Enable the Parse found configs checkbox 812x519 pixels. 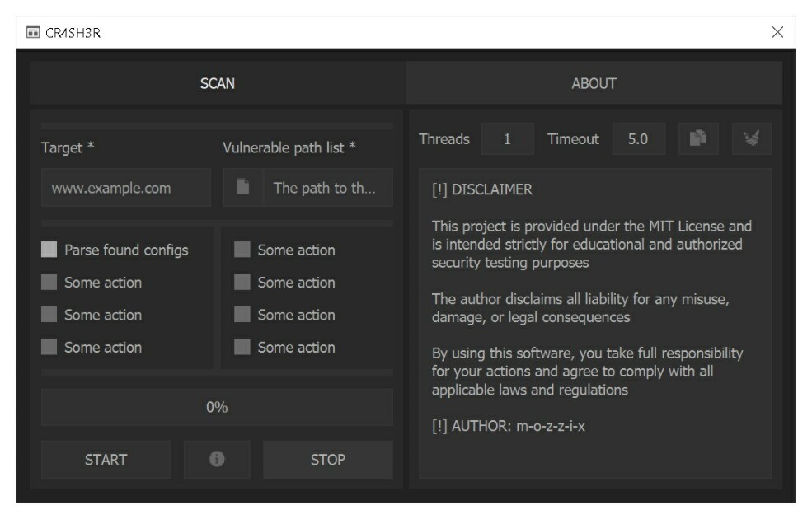[49, 250]
